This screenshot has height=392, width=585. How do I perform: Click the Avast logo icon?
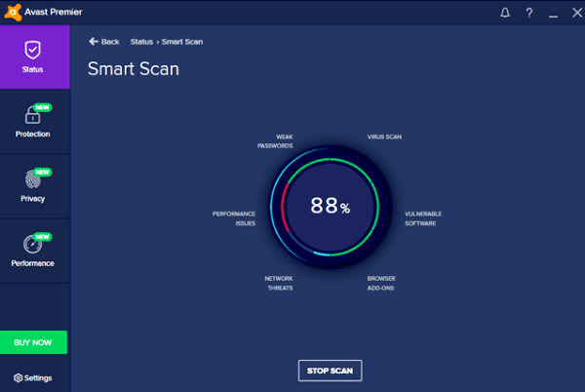(13, 12)
